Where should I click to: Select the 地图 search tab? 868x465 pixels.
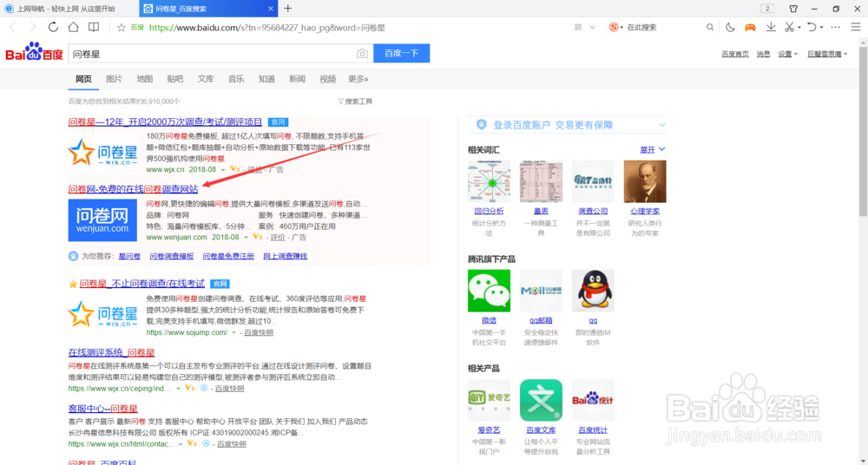(144, 79)
